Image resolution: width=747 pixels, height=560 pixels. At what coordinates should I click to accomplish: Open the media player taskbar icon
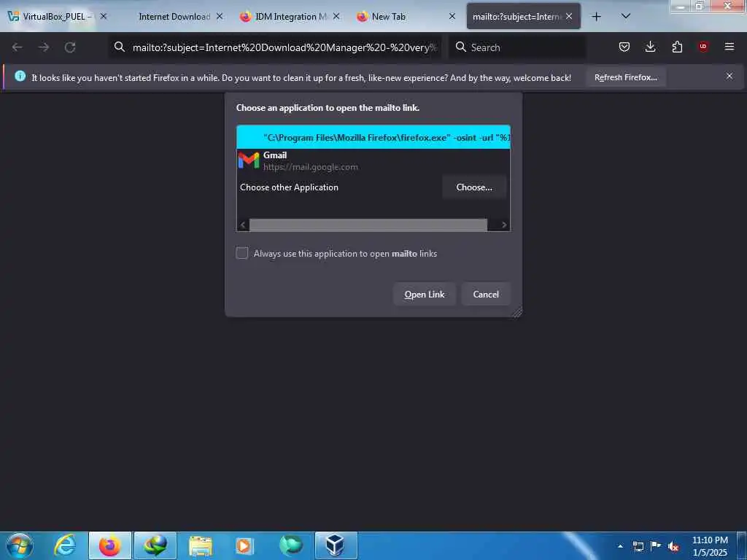tap(245, 545)
